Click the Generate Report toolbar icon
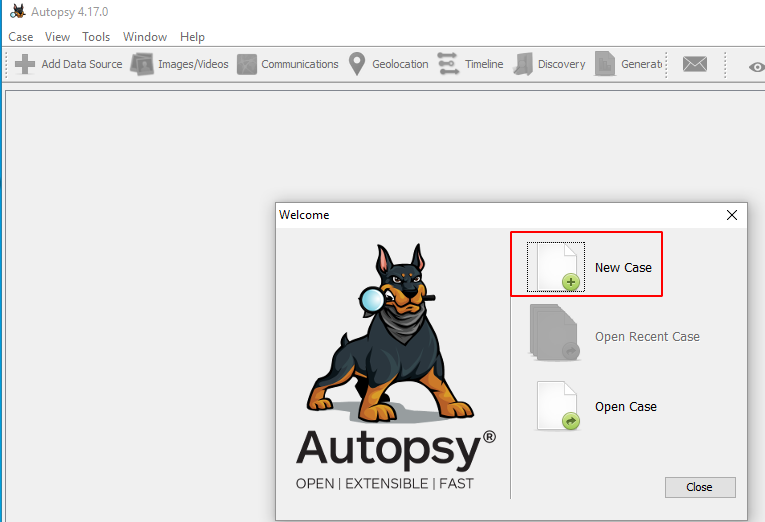 (x=605, y=64)
